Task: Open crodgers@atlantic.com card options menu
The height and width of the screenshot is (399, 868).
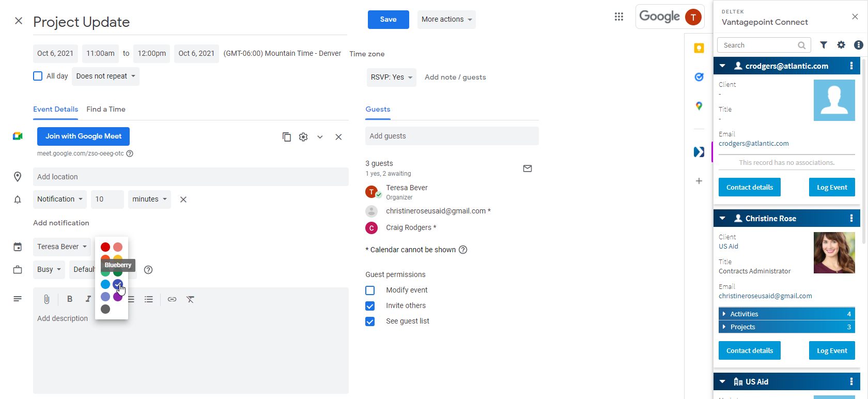Action: click(x=851, y=66)
